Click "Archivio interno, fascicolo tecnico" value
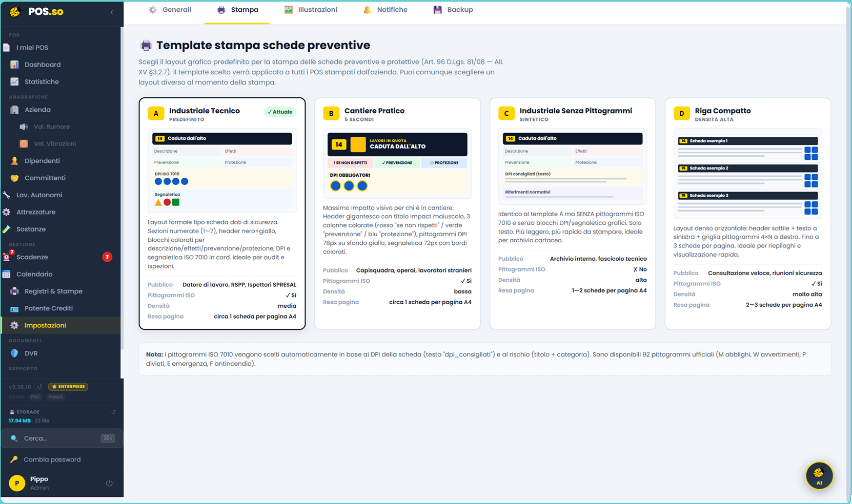The image size is (852, 504). click(598, 259)
